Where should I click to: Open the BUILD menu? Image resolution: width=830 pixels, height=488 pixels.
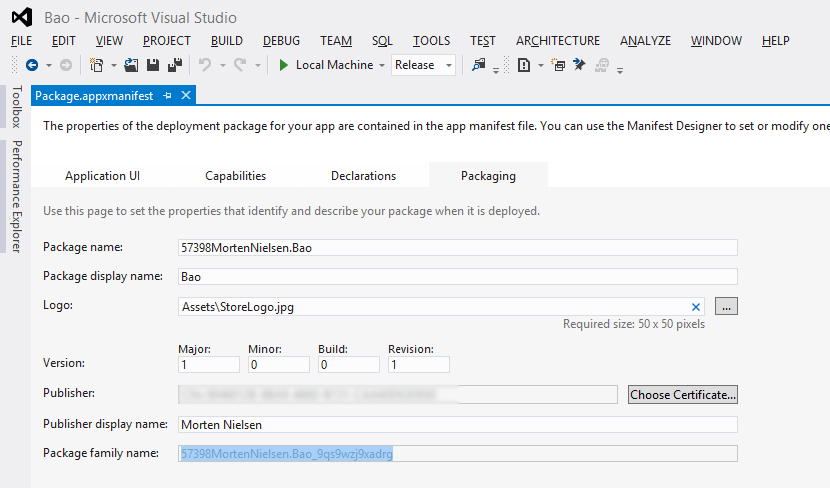(227, 41)
